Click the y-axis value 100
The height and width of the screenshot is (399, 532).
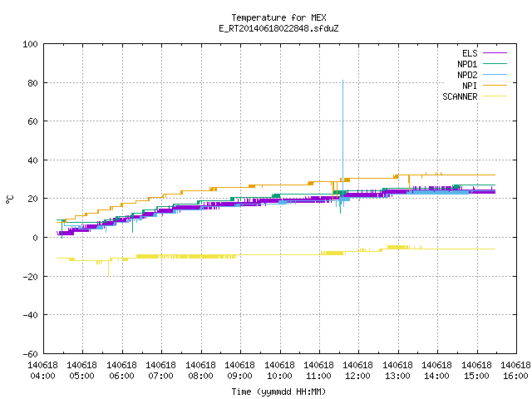click(x=30, y=44)
